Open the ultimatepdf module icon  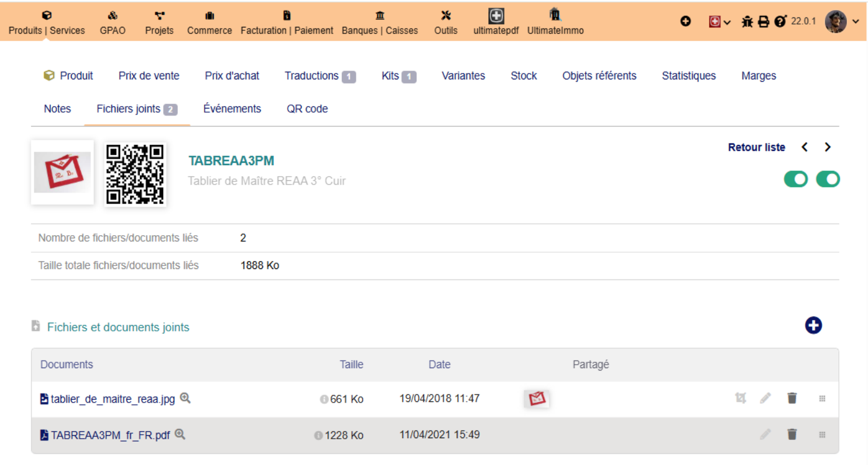coord(496,16)
